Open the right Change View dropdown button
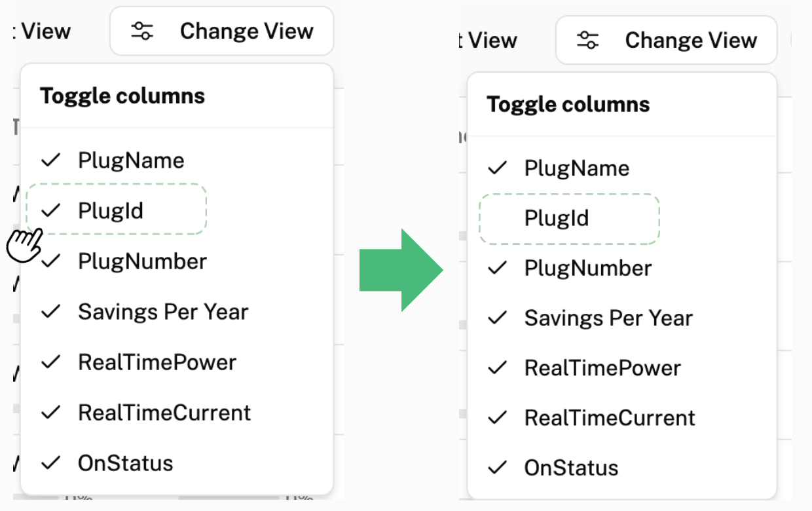 point(667,41)
